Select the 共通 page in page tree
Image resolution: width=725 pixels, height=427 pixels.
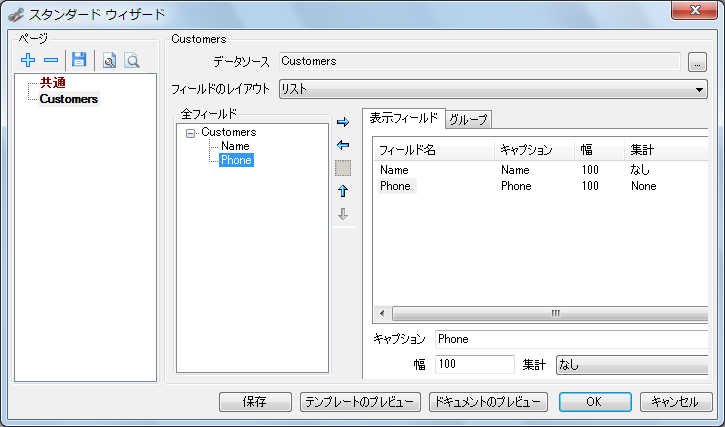(x=53, y=83)
